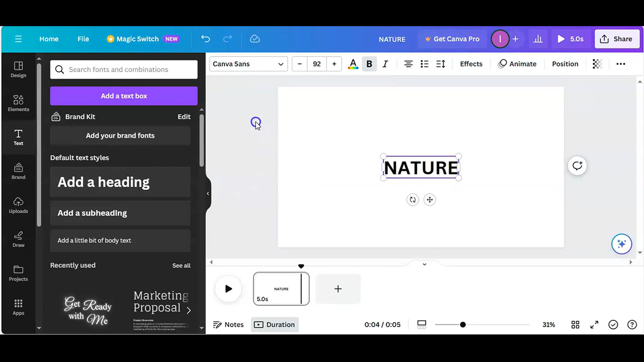This screenshot has height=362, width=644.
Task: Click the Share button
Action: [617, 39]
